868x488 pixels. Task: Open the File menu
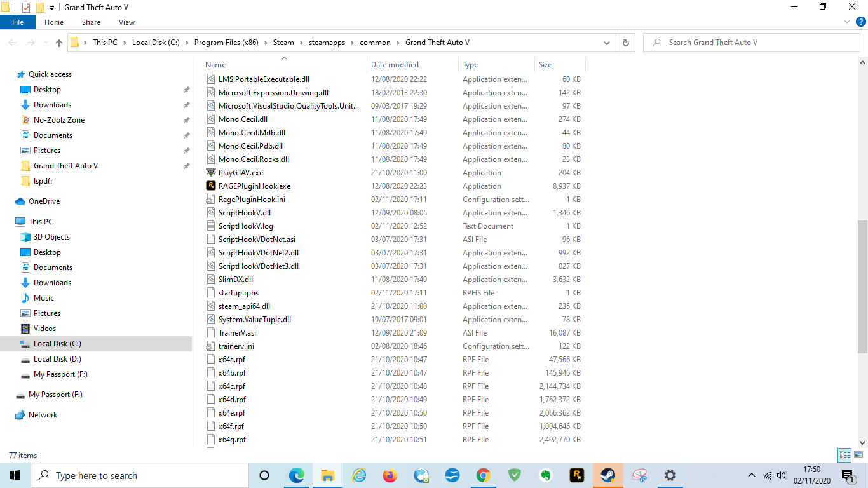(x=18, y=22)
